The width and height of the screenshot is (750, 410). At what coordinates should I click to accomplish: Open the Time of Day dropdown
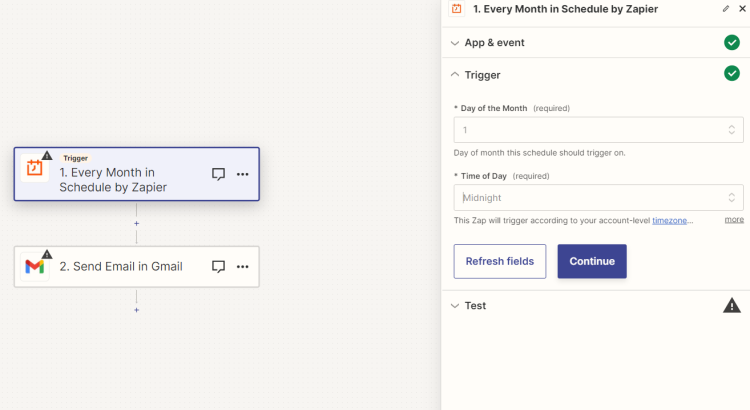598,198
